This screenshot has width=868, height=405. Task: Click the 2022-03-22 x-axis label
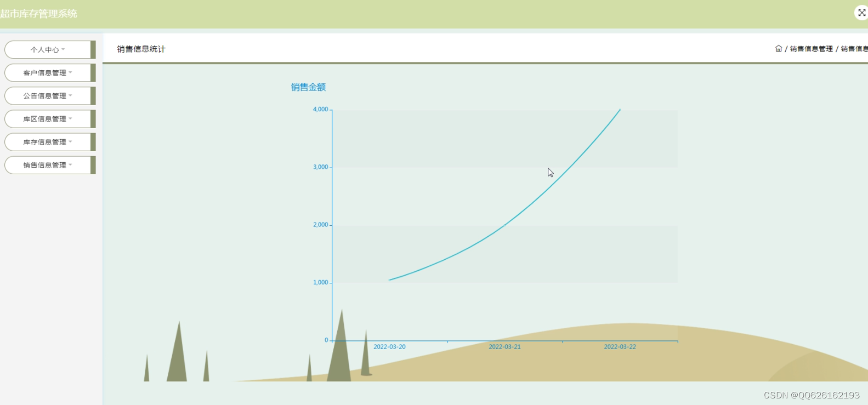coord(620,347)
